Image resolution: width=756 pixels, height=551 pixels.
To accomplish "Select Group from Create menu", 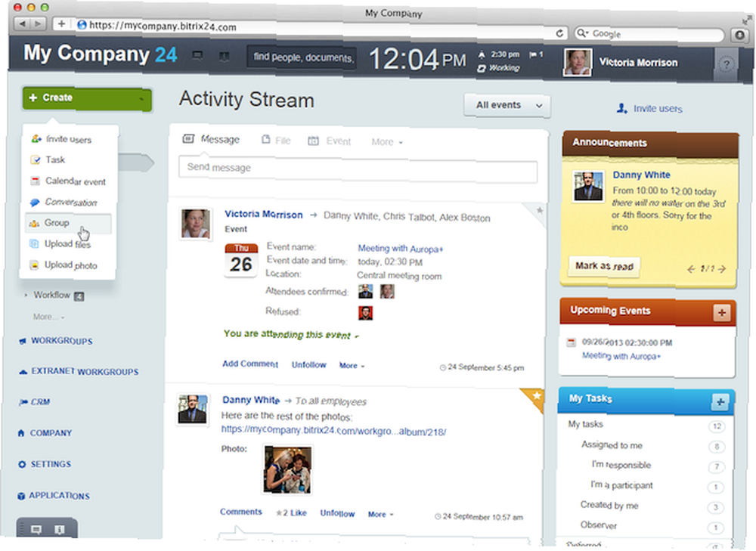I will pyautogui.click(x=68, y=223).
